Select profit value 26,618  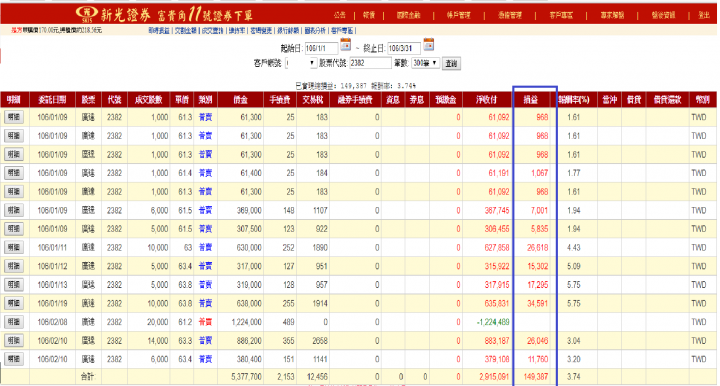coord(537,248)
